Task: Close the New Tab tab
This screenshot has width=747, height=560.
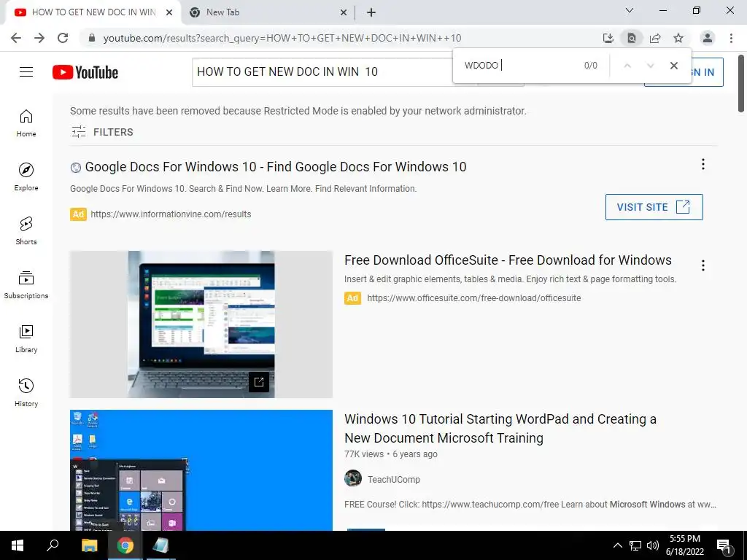Action: 344,13
